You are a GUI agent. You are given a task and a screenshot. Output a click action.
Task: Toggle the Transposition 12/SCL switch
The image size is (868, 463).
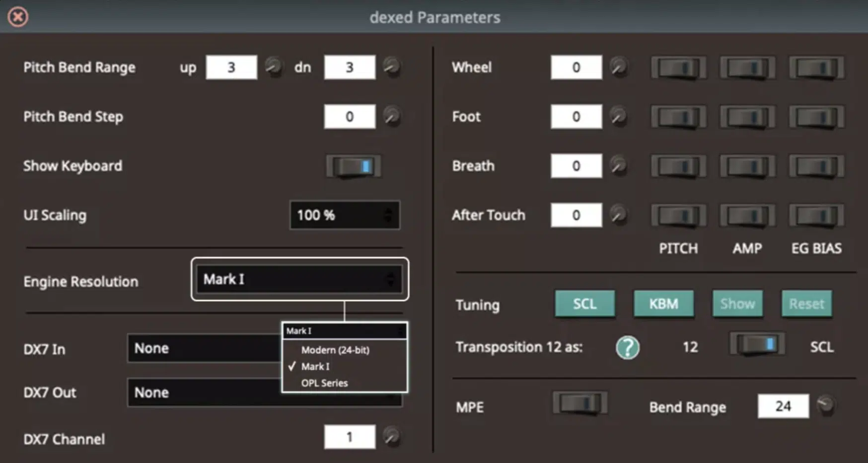click(757, 344)
